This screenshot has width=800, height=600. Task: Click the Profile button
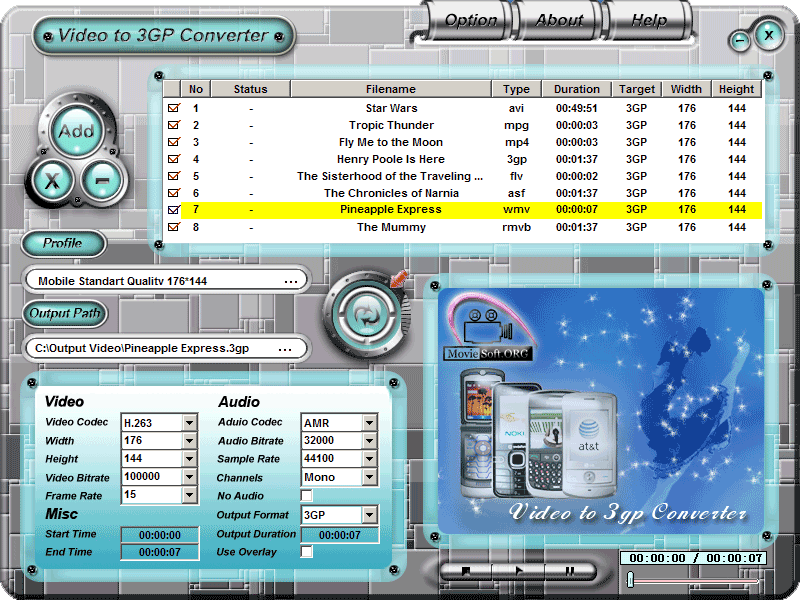(63, 244)
